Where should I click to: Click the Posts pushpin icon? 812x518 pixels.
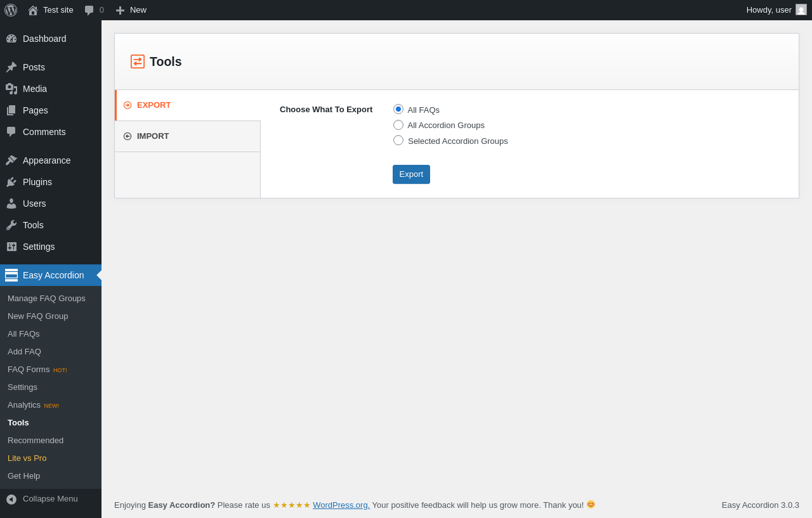[11, 67]
